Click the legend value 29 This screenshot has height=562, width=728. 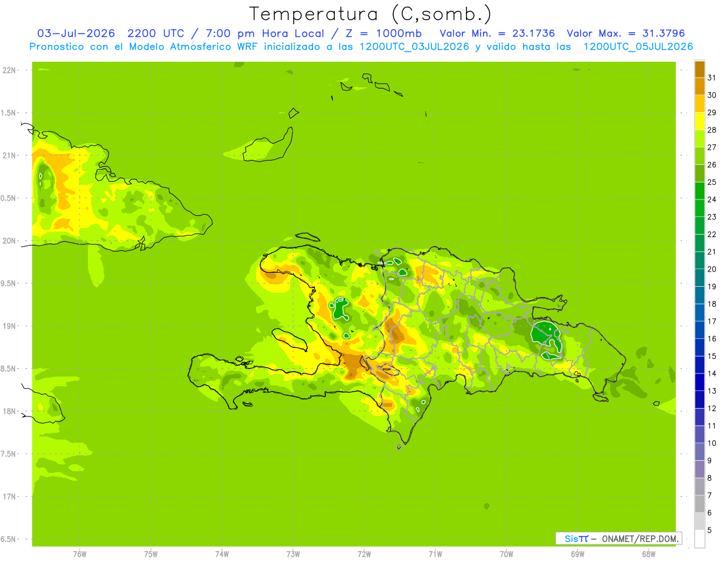point(712,112)
